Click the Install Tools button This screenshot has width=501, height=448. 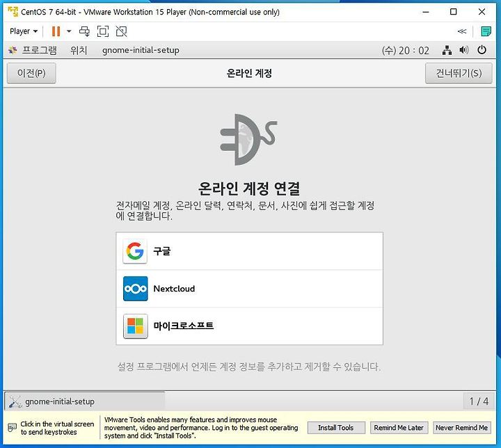[336, 428]
